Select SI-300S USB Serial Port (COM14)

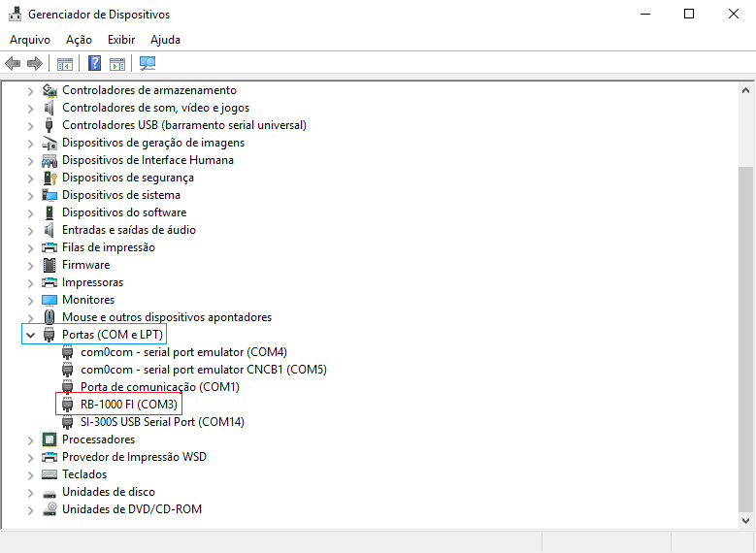[x=162, y=422]
